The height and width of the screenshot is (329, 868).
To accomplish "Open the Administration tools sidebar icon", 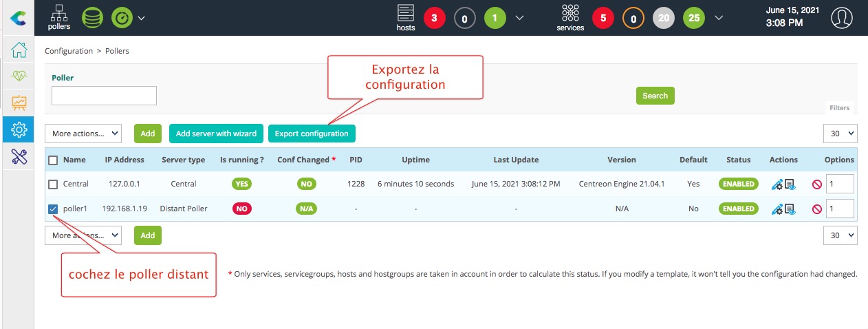I will click(19, 156).
